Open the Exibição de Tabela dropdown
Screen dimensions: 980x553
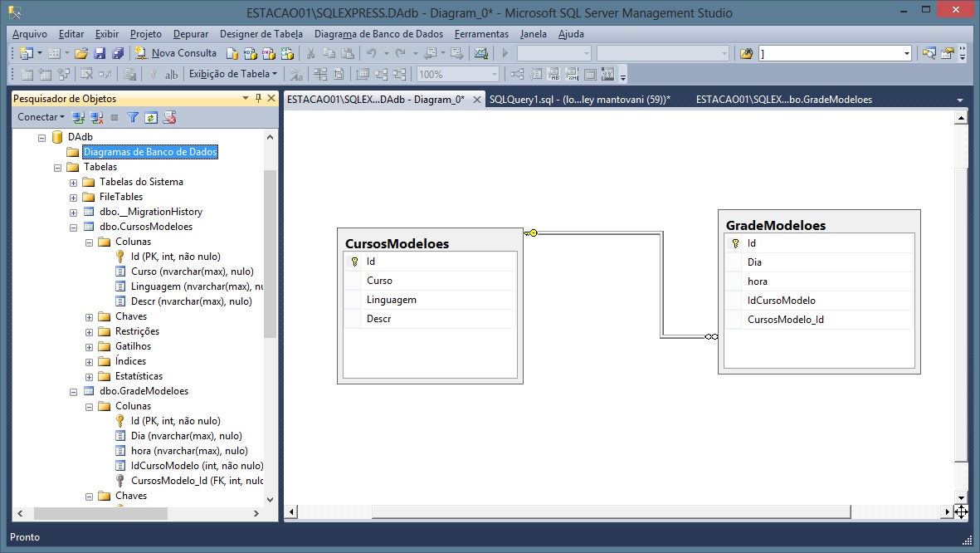[x=232, y=74]
